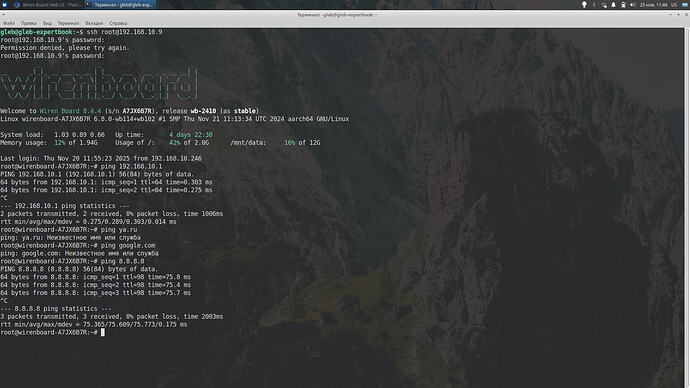Viewport: 690px width, 388px height.
Task: Click the 'ping 8.8.8.8' command line
Action: pyautogui.click(x=73, y=261)
